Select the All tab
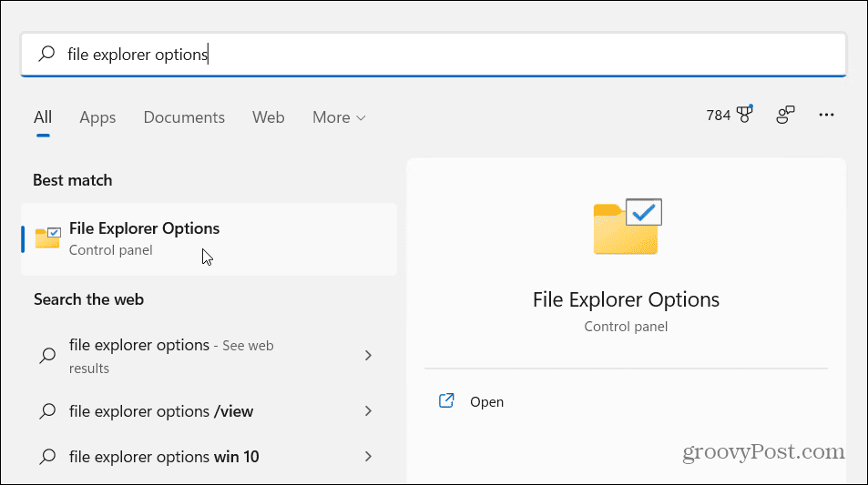This screenshot has width=868, height=485. tap(43, 117)
